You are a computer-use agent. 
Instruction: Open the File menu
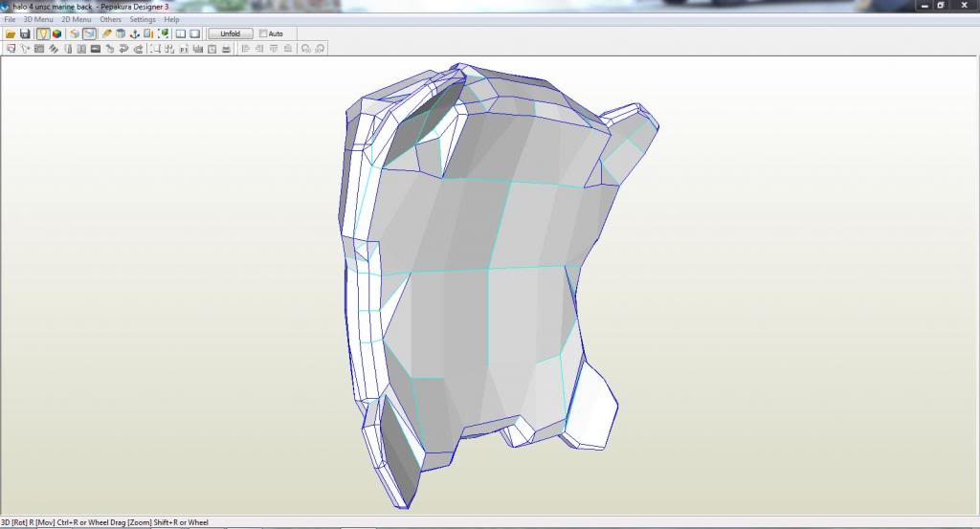click(x=10, y=19)
